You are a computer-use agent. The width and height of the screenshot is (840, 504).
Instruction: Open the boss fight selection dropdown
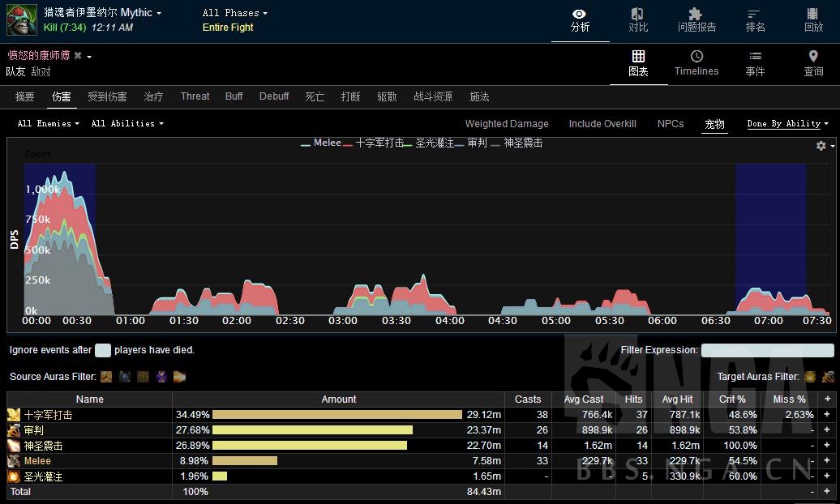tap(102, 12)
